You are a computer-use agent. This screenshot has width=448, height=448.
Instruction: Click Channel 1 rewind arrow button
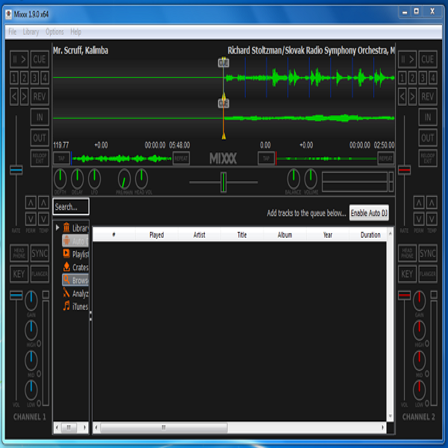point(14,97)
